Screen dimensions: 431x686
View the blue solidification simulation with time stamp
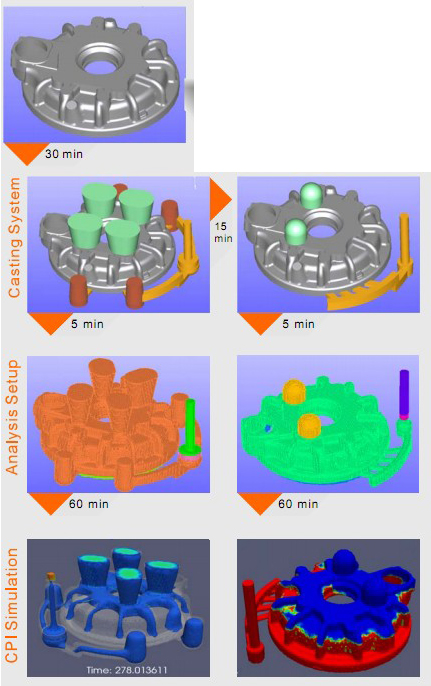pos(118,608)
